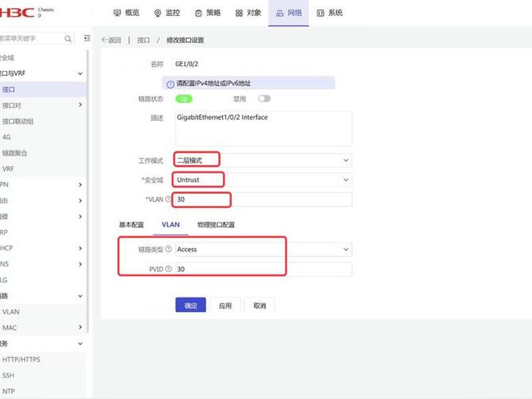Click the GE1/0/2 interface name text
This screenshot has height=399, width=532.
(x=187, y=64)
